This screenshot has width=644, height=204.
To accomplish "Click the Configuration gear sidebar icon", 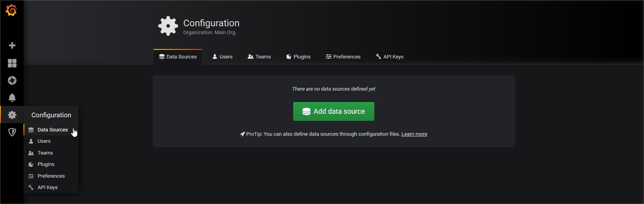I will tap(12, 115).
